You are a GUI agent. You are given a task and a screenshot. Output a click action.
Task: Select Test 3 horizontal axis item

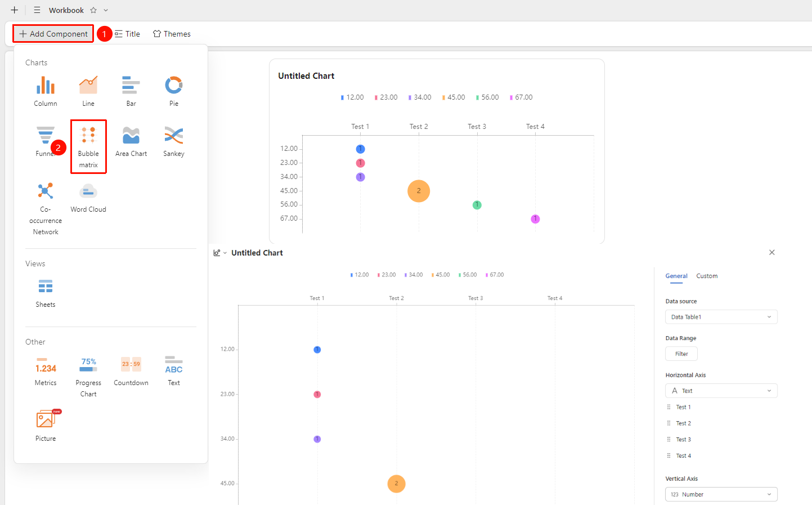(684, 440)
